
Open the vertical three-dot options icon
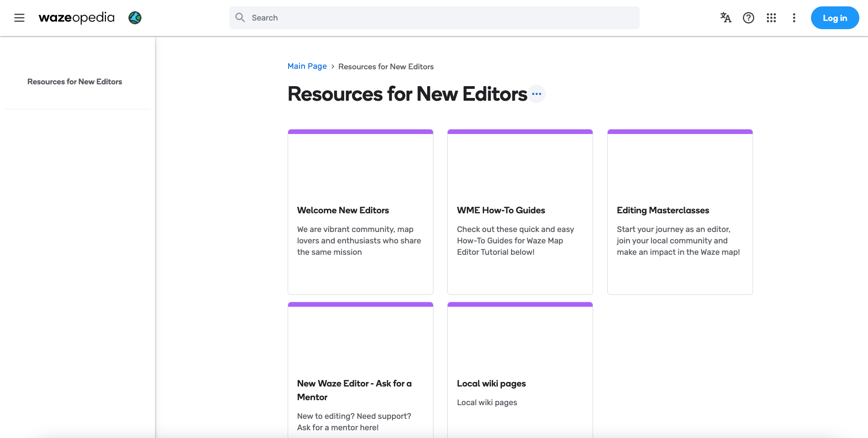click(x=794, y=17)
